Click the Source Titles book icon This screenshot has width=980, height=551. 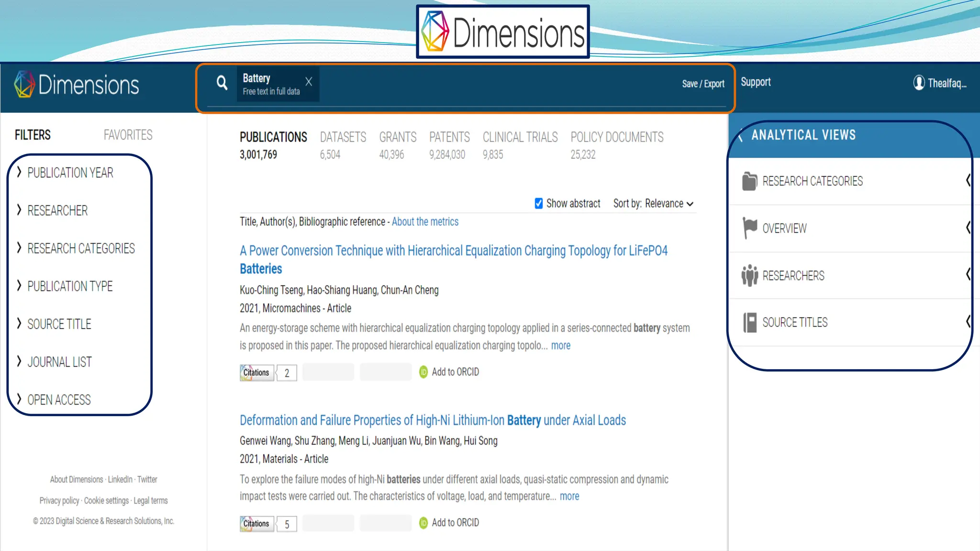tap(749, 322)
